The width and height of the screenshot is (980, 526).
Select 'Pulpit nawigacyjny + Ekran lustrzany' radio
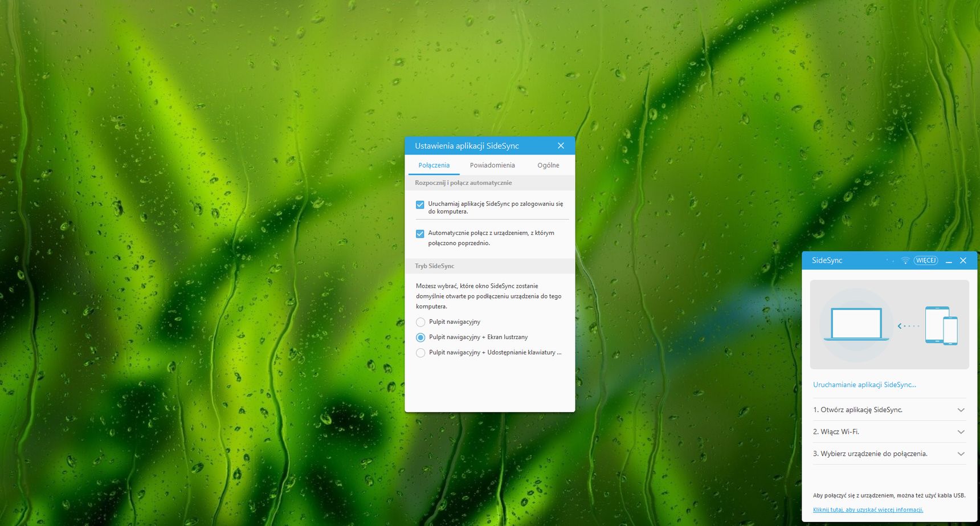coord(420,337)
